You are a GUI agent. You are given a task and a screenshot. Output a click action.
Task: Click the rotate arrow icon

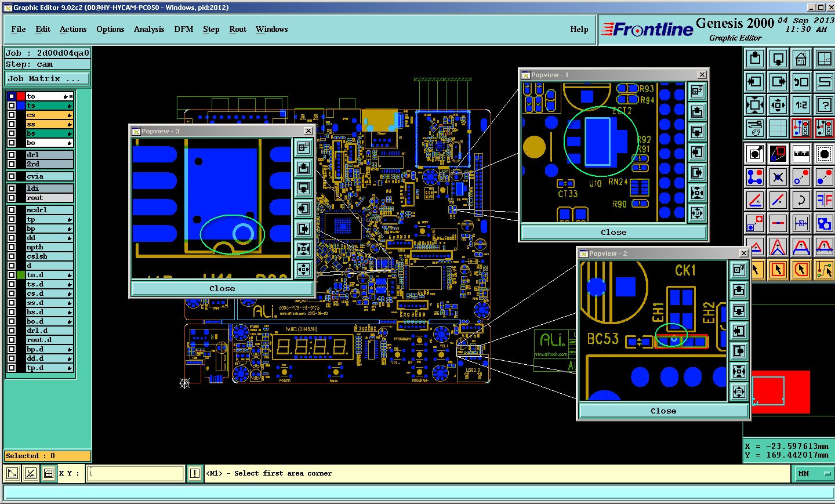tap(801, 200)
